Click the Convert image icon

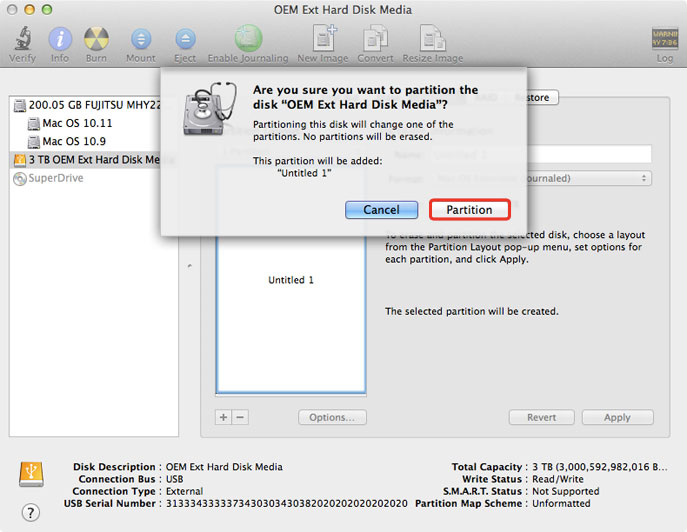pos(375,39)
